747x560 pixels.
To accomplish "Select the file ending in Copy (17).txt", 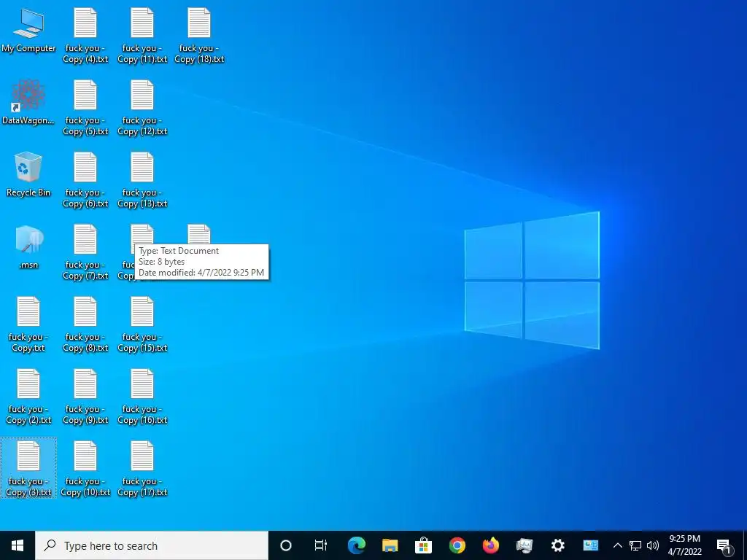I will (142, 470).
